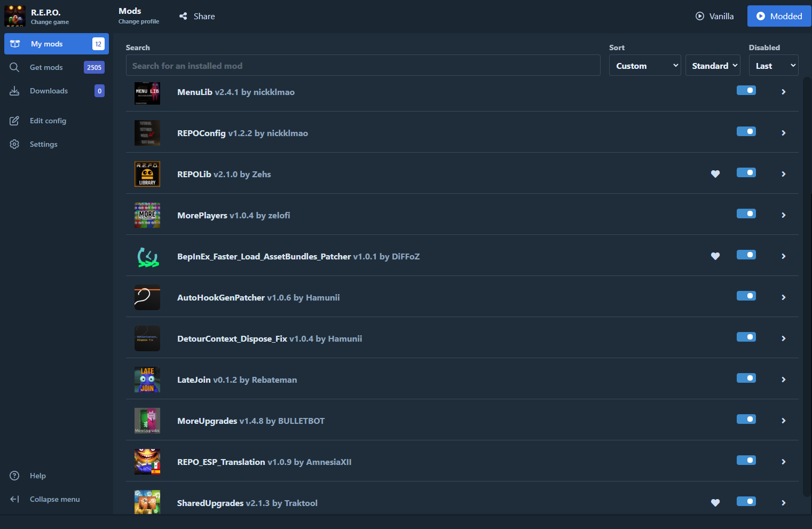The height and width of the screenshot is (529, 812).
Task: Click the heart icon on BepInEx patcher row
Action: 715,256
